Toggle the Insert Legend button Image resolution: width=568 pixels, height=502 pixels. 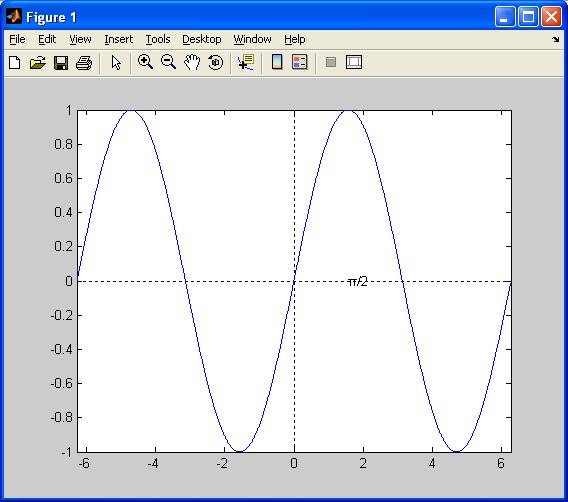tap(300, 62)
